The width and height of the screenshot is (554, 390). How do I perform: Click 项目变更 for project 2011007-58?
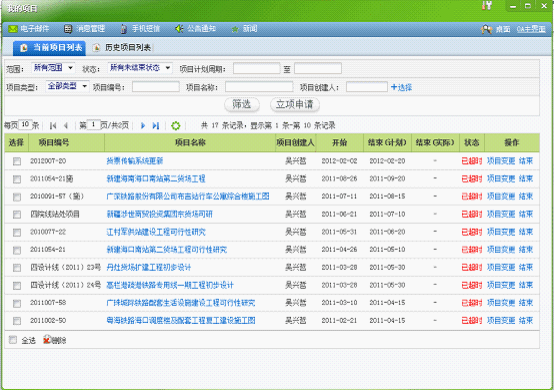501,303
